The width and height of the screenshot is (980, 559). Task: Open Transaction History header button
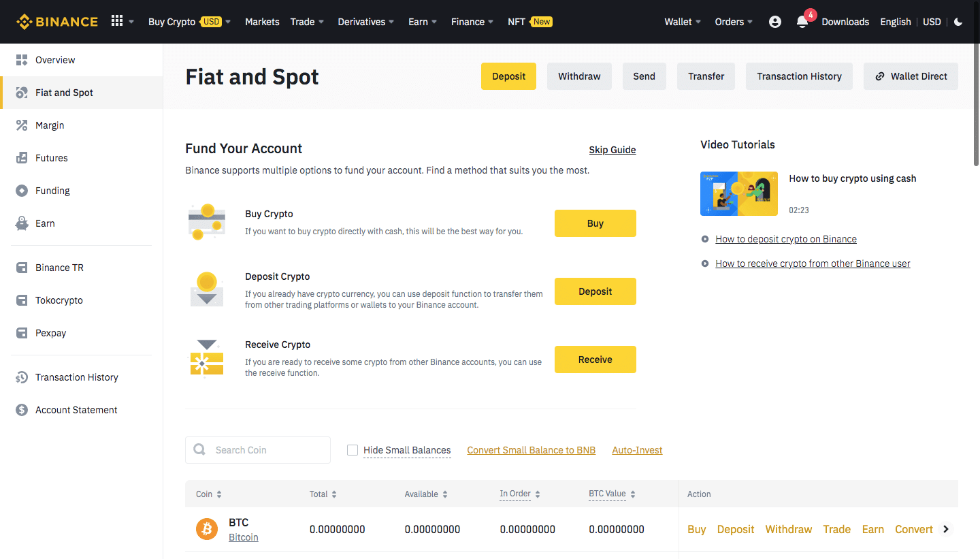(x=799, y=76)
